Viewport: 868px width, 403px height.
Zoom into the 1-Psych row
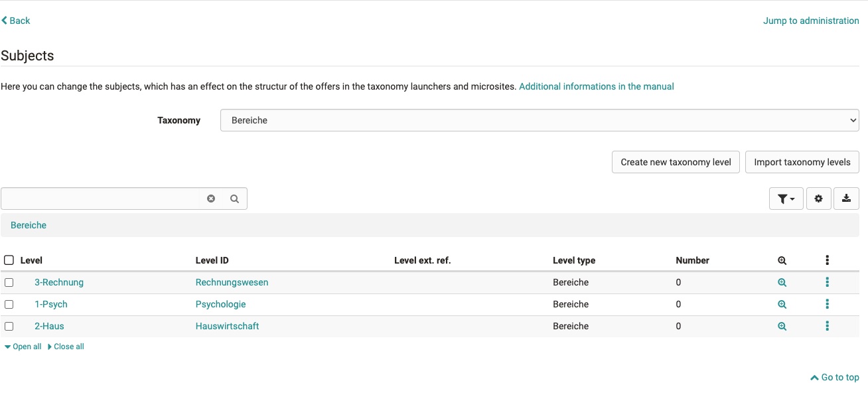tap(782, 304)
